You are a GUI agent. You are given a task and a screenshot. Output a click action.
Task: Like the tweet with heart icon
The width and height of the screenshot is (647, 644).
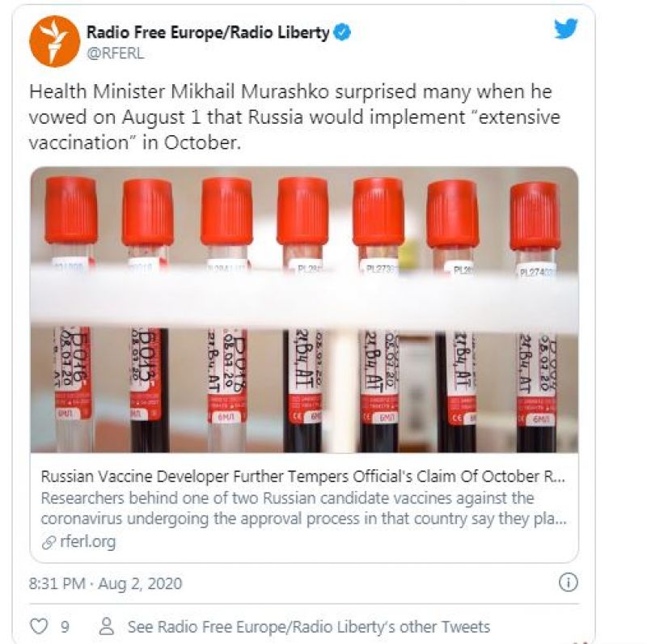click(x=39, y=626)
